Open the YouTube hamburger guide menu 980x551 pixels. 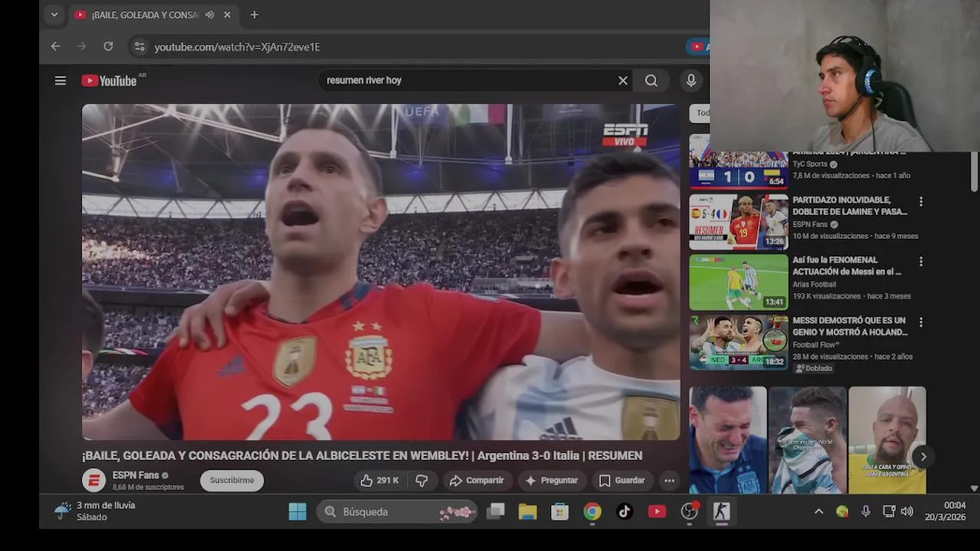[60, 80]
